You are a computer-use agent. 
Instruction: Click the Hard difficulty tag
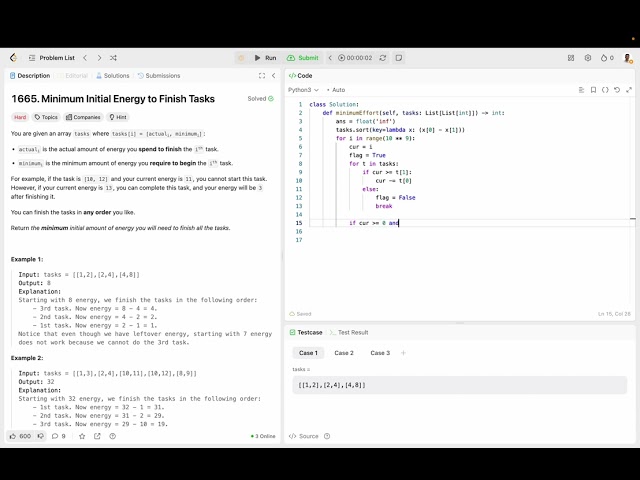(x=20, y=117)
